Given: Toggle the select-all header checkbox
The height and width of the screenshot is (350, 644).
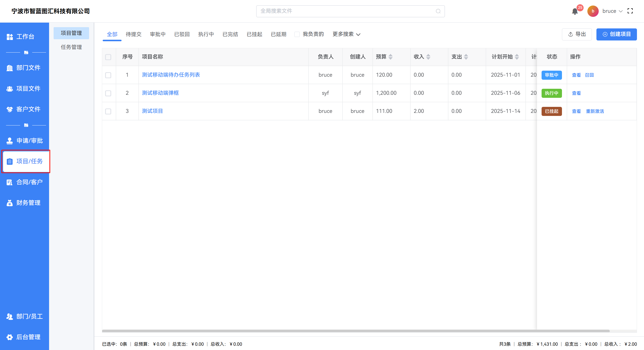Looking at the screenshot, I should (108, 57).
